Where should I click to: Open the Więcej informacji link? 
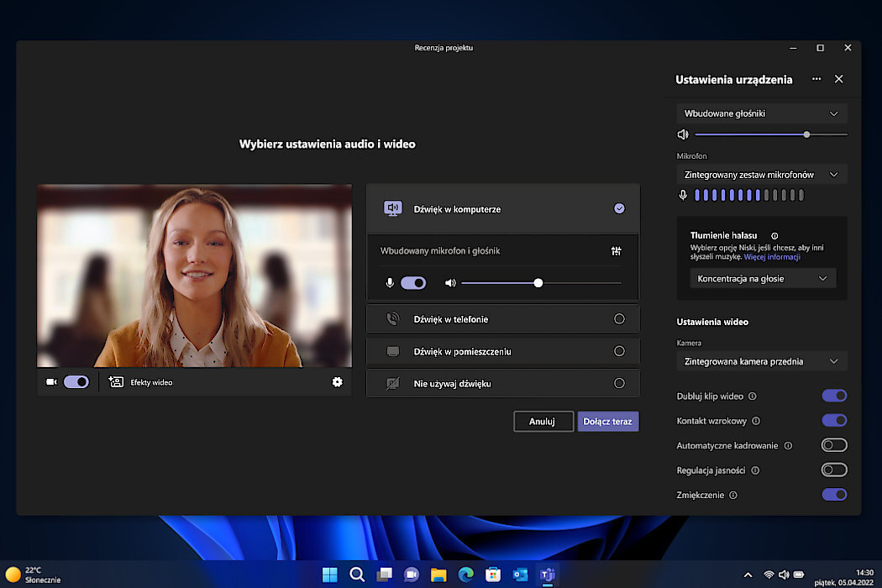tap(772, 257)
